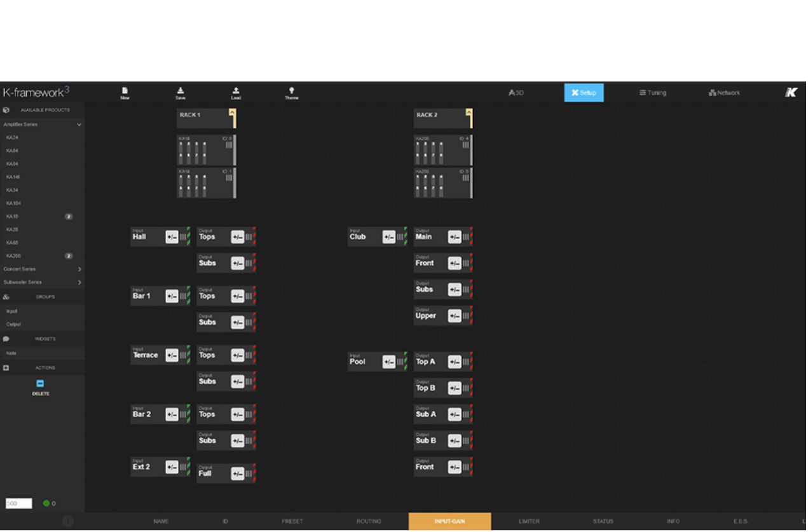The height and width of the screenshot is (532, 808).
Task: Collapse the Amplifier Series list
Action: 79,125
